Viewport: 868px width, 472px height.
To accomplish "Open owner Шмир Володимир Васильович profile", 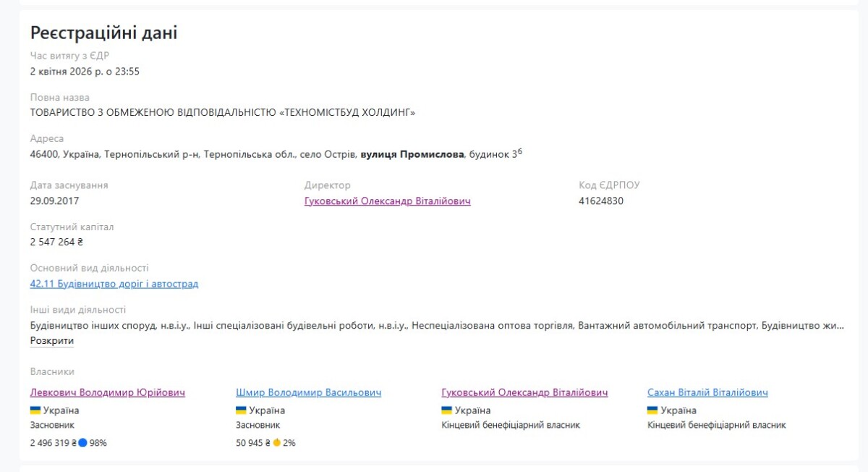I will point(308,392).
